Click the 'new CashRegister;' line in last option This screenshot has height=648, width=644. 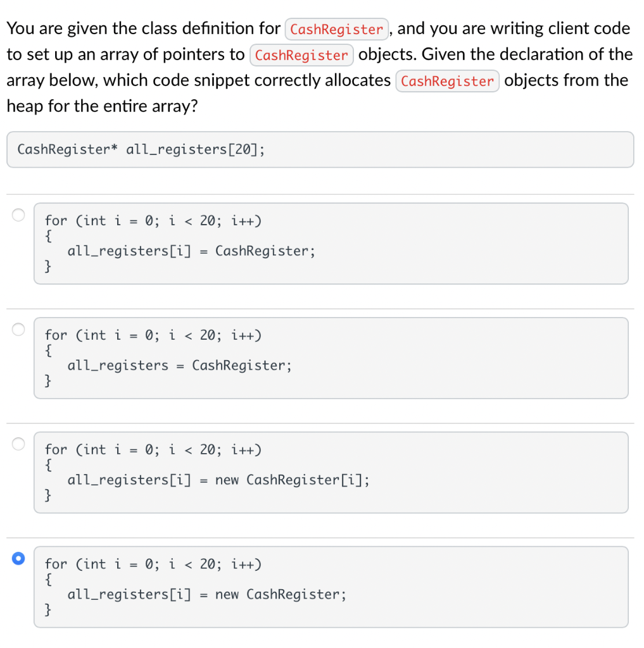(207, 594)
